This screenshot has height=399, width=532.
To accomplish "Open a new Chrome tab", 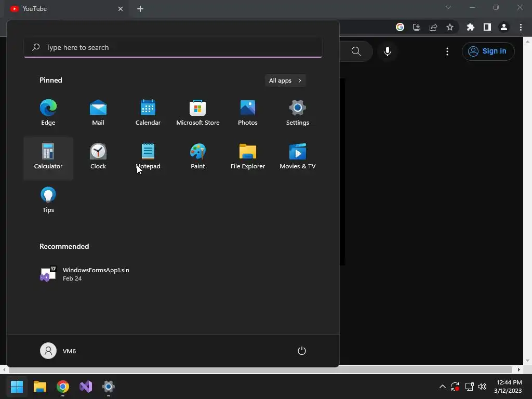I will [140, 9].
